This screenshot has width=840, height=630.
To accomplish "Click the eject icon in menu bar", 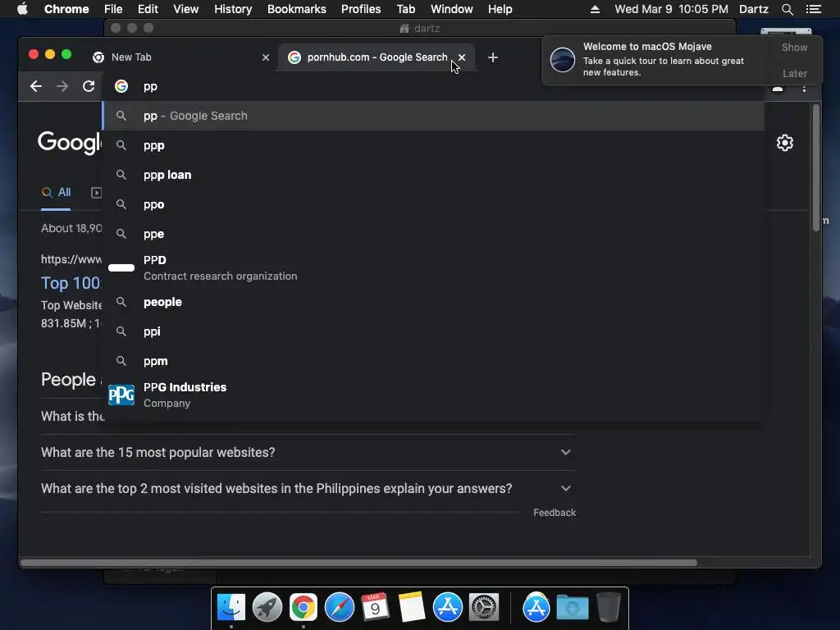I will coord(595,9).
